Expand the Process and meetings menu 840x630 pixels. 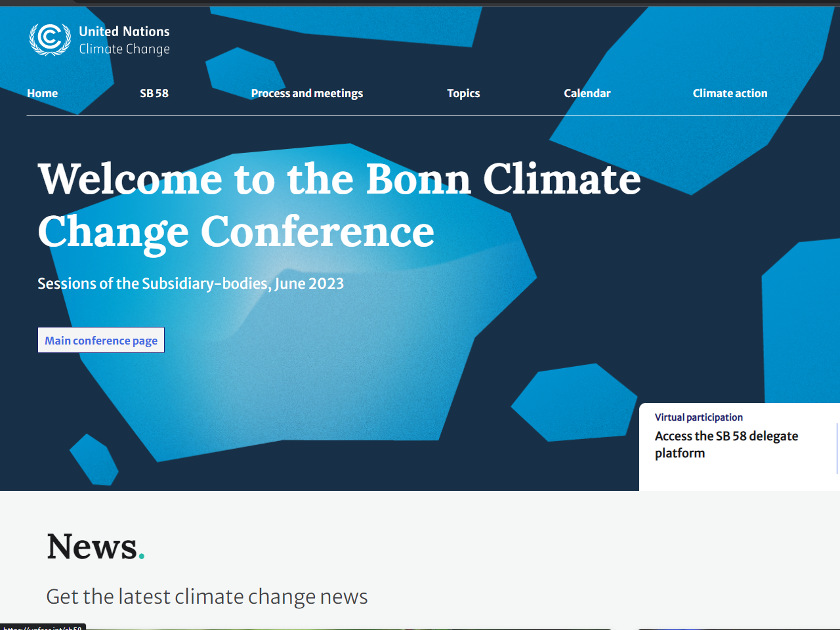tap(306, 93)
